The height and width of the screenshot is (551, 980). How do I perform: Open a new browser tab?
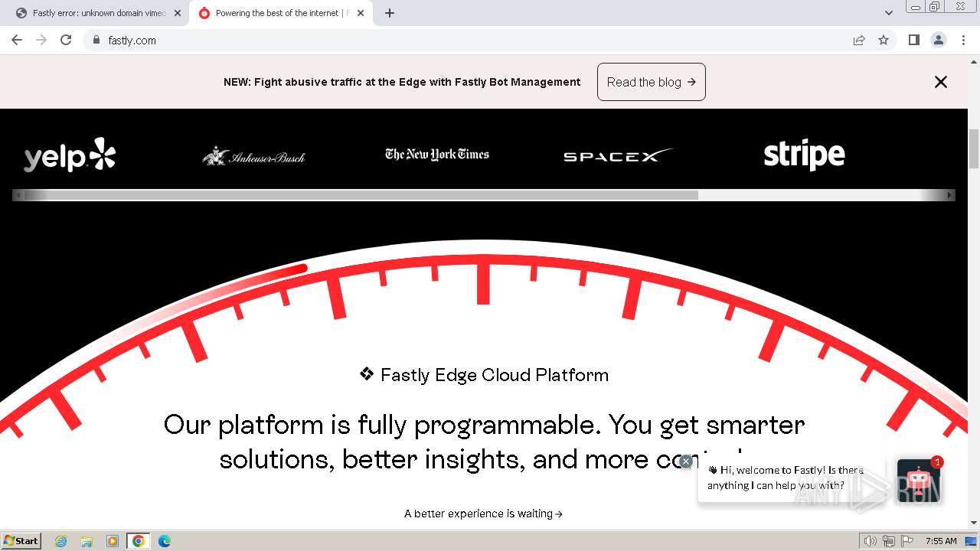coord(390,13)
